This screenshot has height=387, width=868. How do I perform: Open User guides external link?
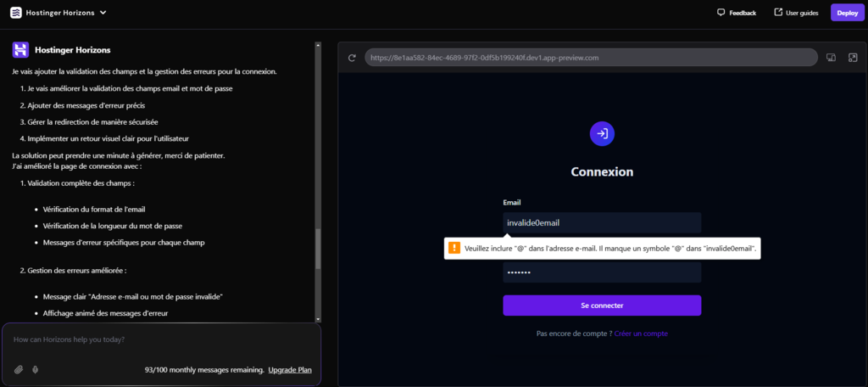coord(796,13)
